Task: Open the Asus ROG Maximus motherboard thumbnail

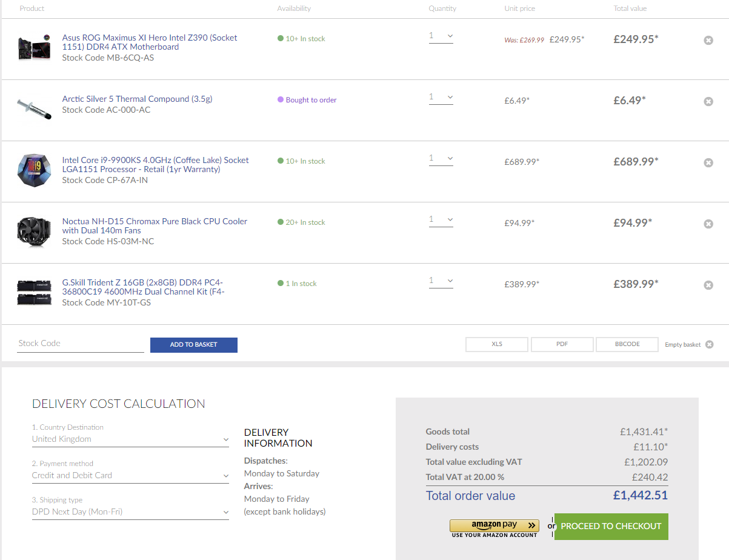Action: click(34, 47)
